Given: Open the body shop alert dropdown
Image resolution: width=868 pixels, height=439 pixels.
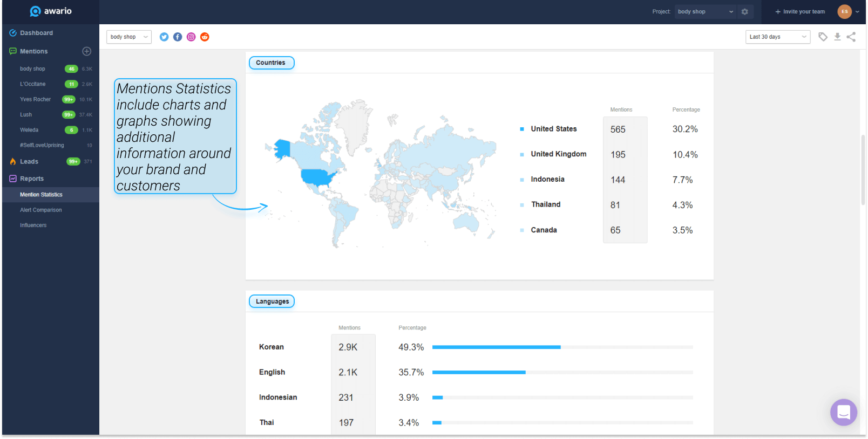Looking at the screenshot, I should point(129,37).
